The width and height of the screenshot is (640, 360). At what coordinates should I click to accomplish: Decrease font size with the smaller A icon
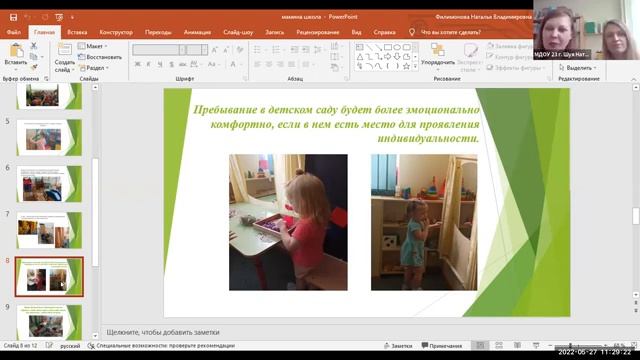tap(226, 50)
